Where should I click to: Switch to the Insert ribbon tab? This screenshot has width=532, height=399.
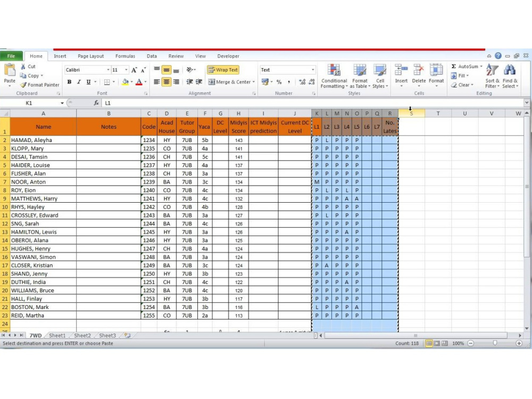click(60, 56)
